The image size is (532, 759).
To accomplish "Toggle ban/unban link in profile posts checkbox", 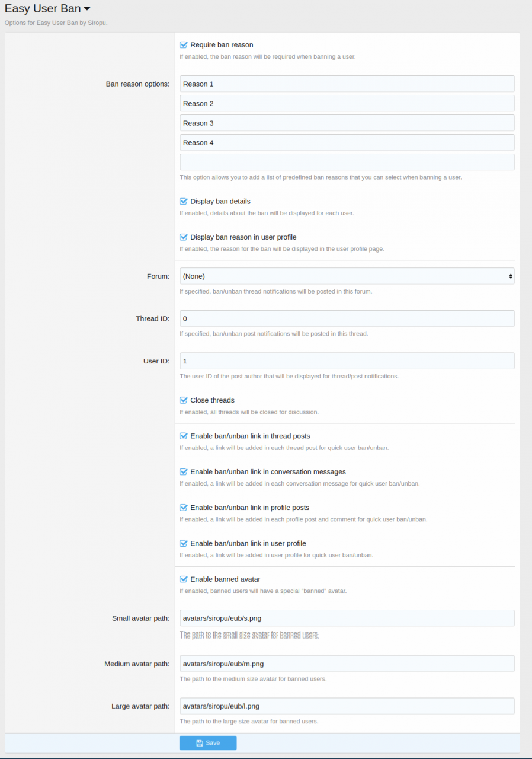I will tap(184, 508).
